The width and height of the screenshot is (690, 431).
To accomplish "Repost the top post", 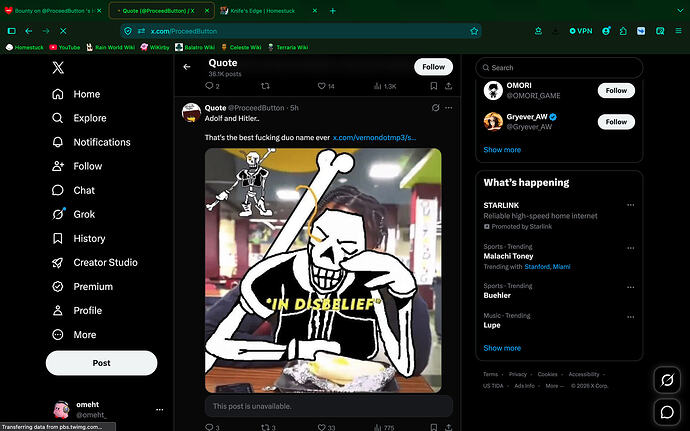I will coord(265,86).
